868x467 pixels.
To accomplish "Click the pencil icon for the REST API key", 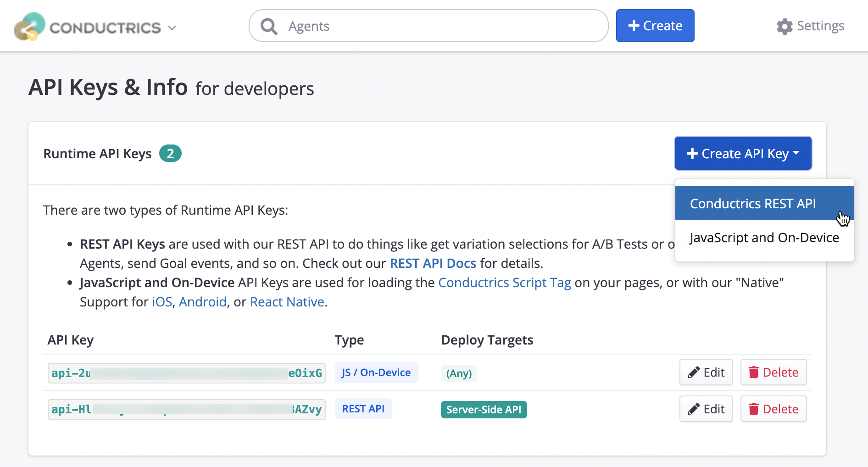I will pyautogui.click(x=694, y=409).
